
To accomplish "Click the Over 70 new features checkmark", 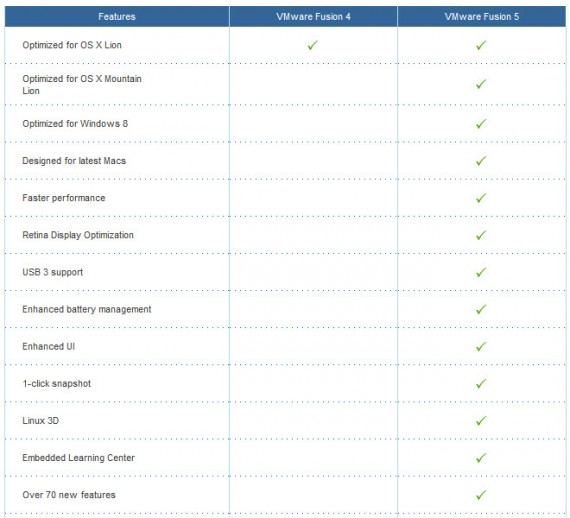I will tap(481, 495).
